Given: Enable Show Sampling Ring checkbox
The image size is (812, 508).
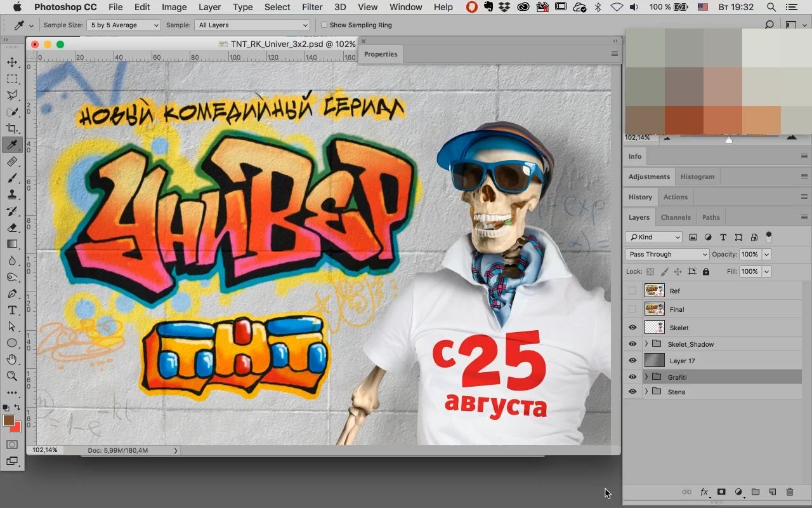Looking at the screenshot, I should click(324, 25).
